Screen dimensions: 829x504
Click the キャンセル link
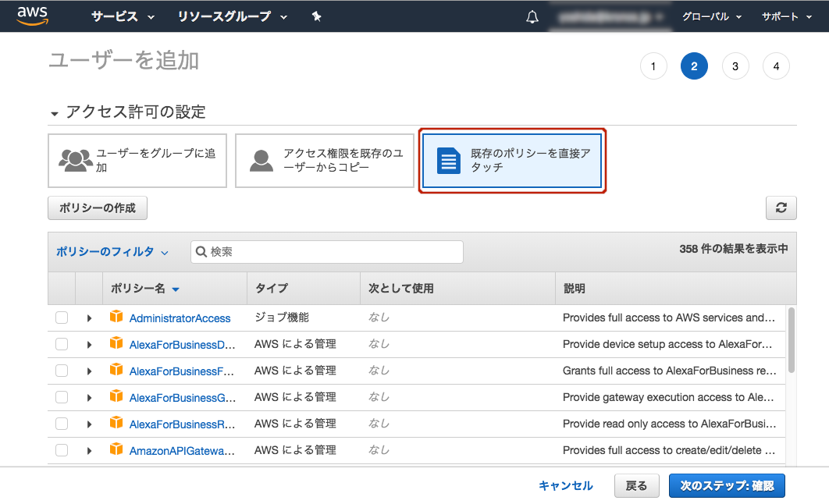tap(566, 485)
